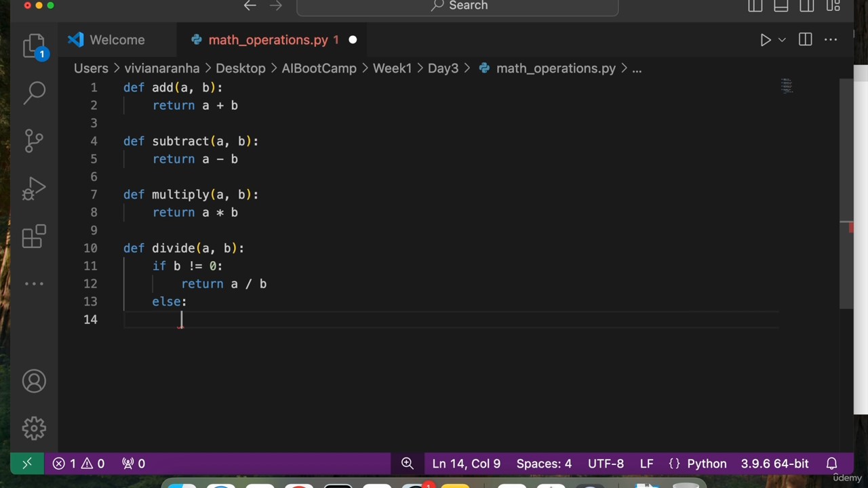Open the Remote Window indicator

click(x=27, y=464)
